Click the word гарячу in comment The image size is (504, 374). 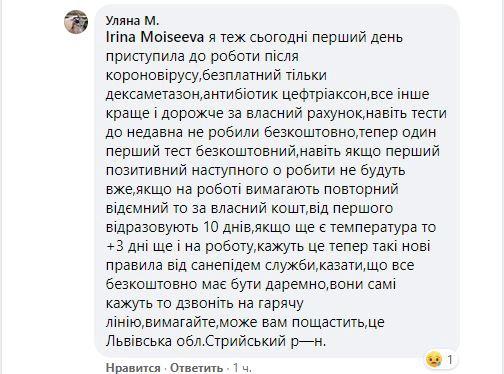(280, 304)
